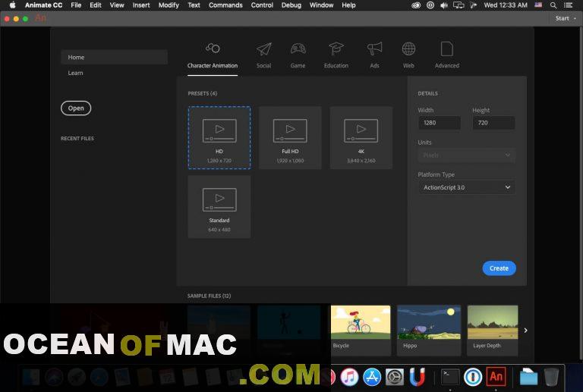
Task: Click the date and time Wed 12:33 AM
Action: pyautogui.click(x=506, y=5)
